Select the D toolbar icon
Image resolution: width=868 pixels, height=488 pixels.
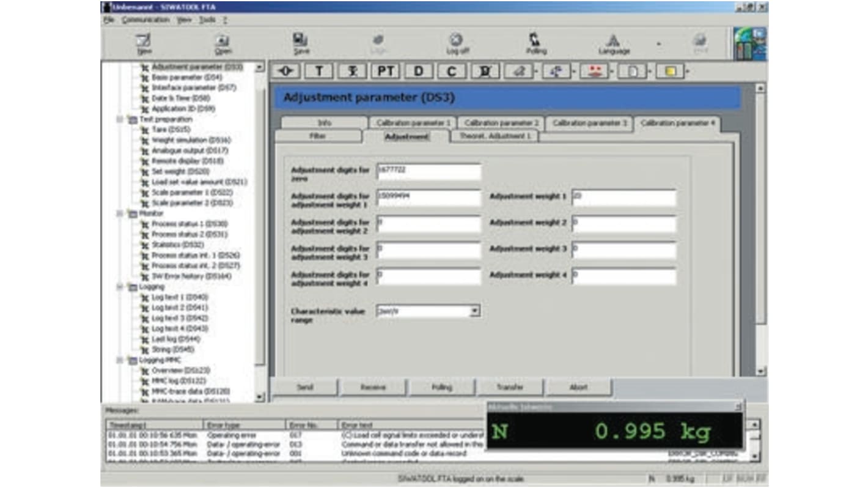(418, 71)
